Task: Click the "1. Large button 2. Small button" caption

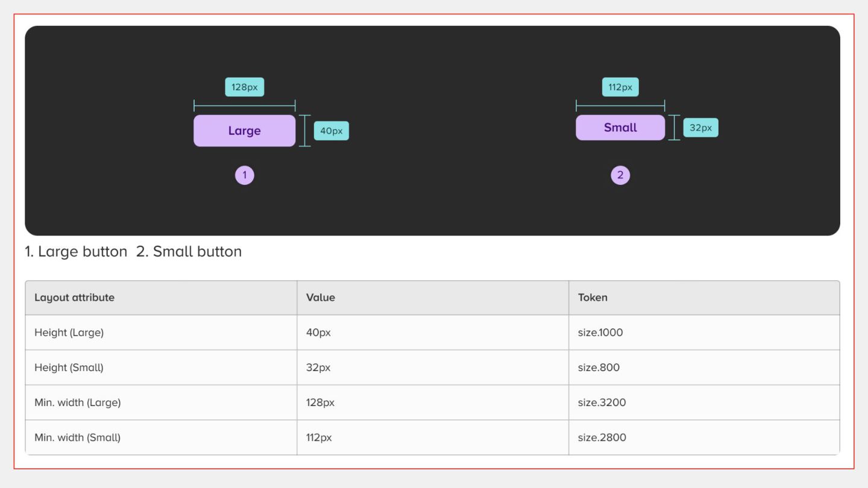Action: point(133,252)
